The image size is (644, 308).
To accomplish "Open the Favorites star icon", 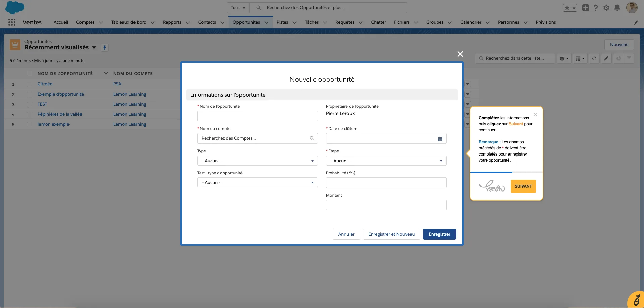I will pyautogui.click(x=567, y=8).
